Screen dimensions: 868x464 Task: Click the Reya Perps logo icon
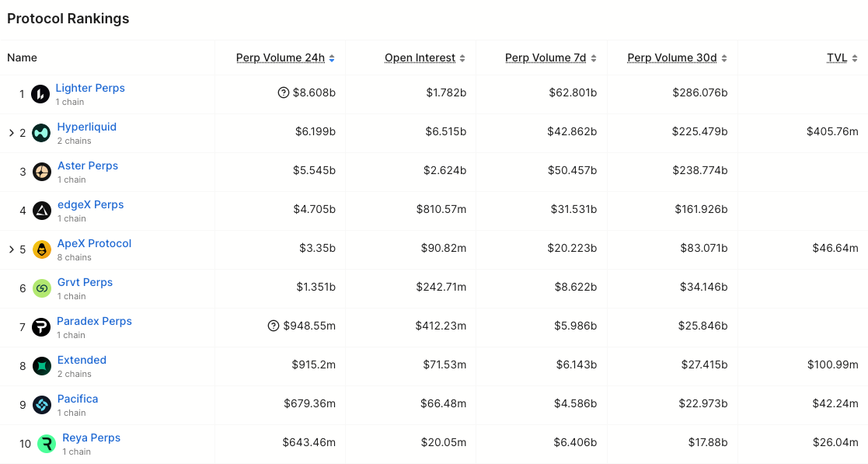pos(41,444)
